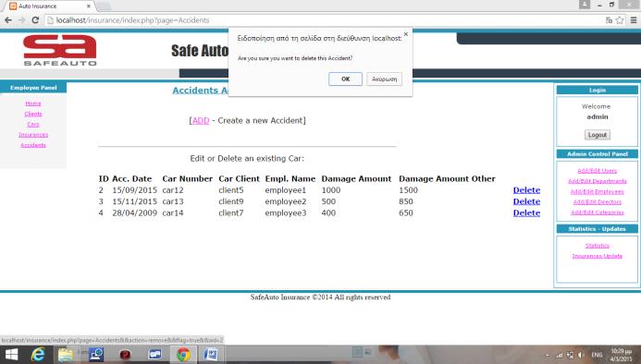Bookmark this page with the star icon

tap(620, 20)
